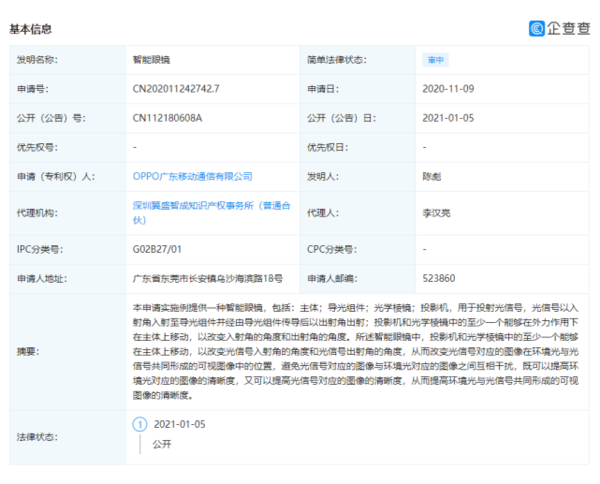Select the applicant address 广东省东莞市长安镇乌沙海滨路18号

click(207, 279)
